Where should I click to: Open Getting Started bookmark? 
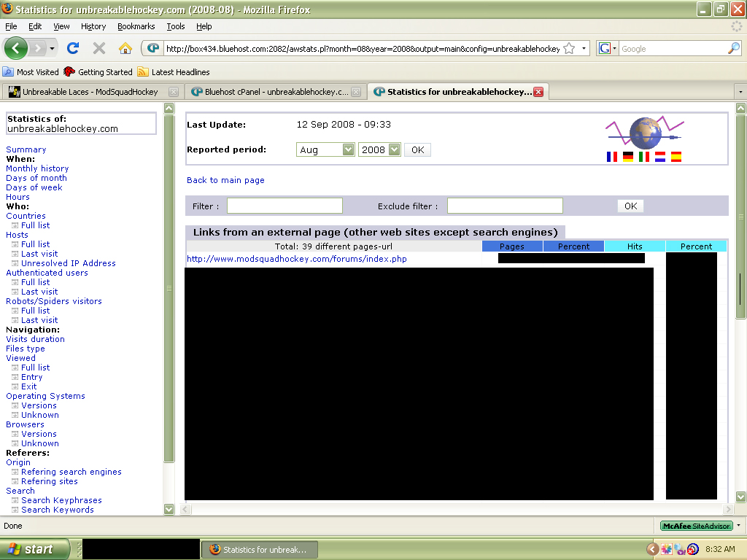(x=98, y=72)
